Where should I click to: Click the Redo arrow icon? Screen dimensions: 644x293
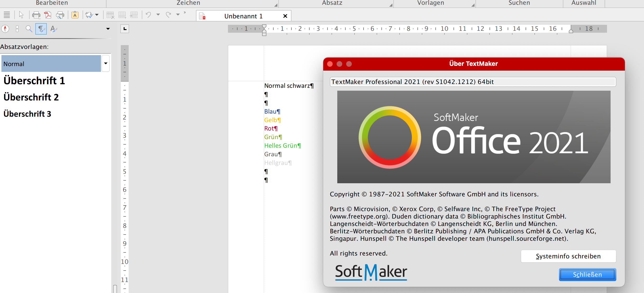pos(169,15)
